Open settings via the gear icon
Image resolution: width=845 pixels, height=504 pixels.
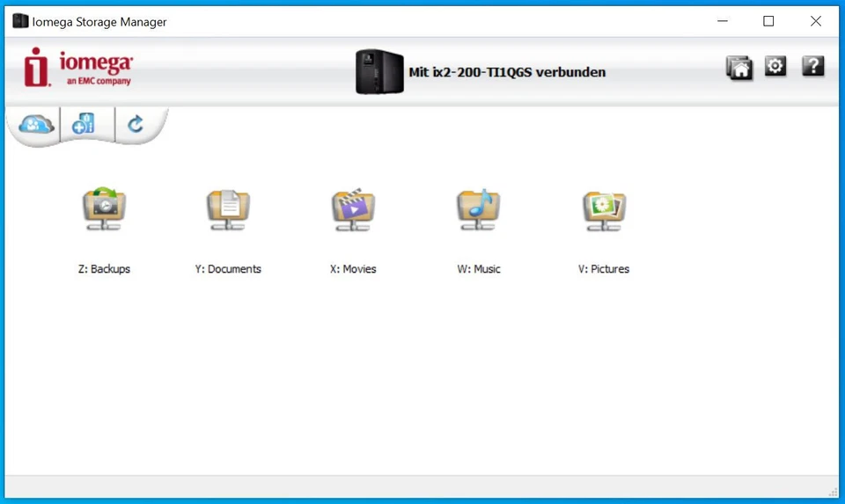(775, 66)
